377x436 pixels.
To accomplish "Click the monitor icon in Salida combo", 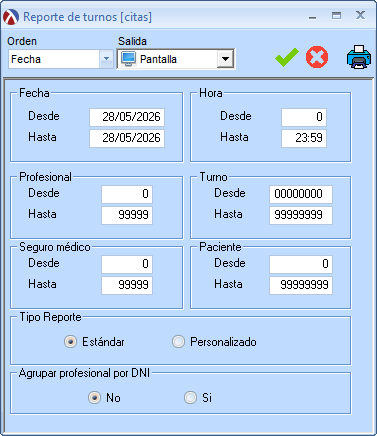I will point(128,59).
